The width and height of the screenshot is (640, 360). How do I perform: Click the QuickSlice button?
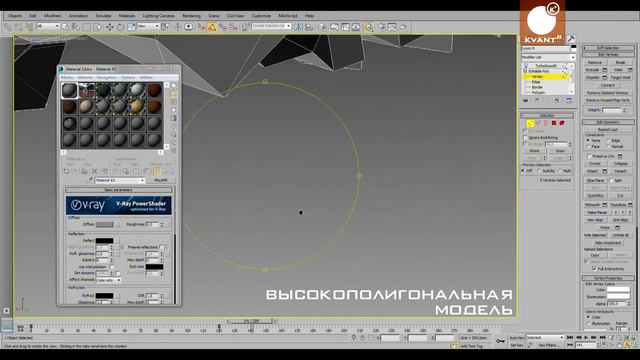pyautogui.click(x=595, y=196)
